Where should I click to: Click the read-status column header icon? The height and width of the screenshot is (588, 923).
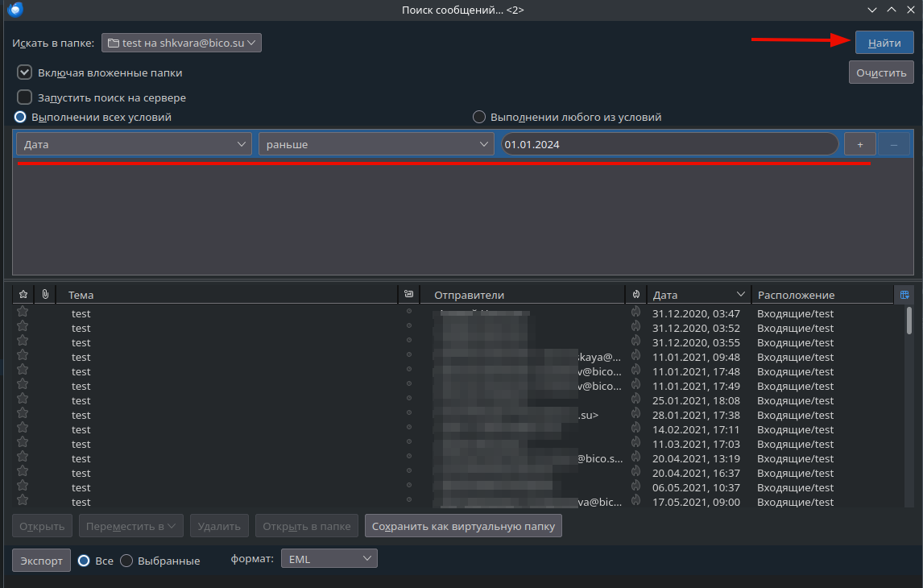tap(409, 294)
